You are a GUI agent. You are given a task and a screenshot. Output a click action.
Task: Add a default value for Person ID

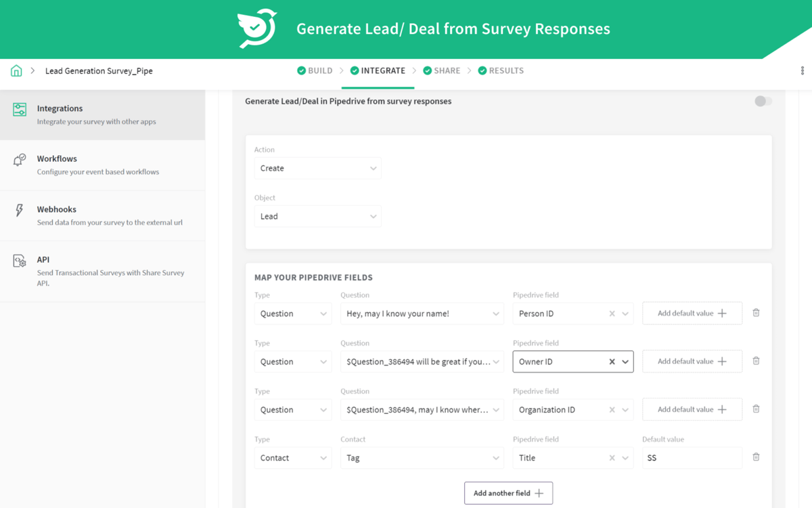(x=692, y=313)
